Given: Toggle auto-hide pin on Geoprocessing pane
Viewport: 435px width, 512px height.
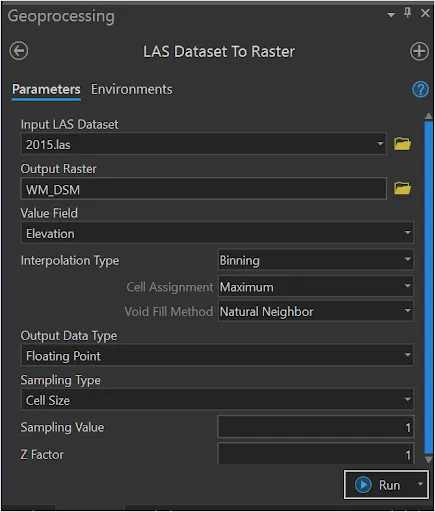Looking at the screenshot, I should (x=407, y=13).
